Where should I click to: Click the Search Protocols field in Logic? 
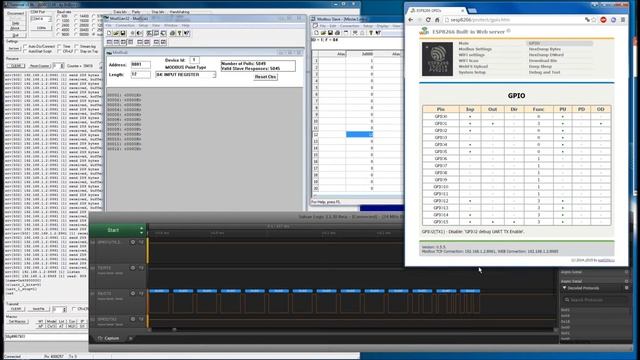point(594,300)
